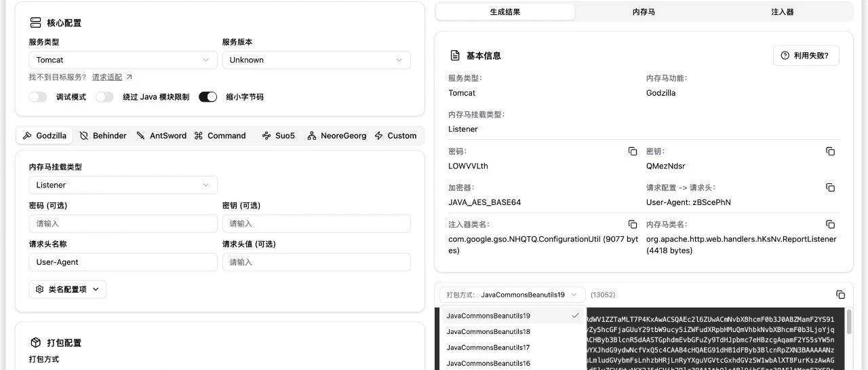
Task: Select JavaCommonsBeanutils16 in the list
Action: (512, 363)
